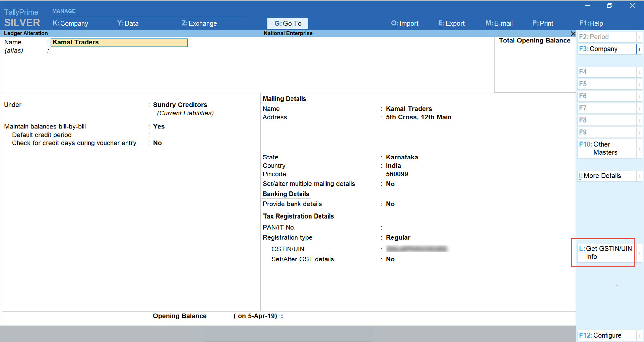644x342 pixels.
Task: Open the P: Print menu
Action: 542,23
